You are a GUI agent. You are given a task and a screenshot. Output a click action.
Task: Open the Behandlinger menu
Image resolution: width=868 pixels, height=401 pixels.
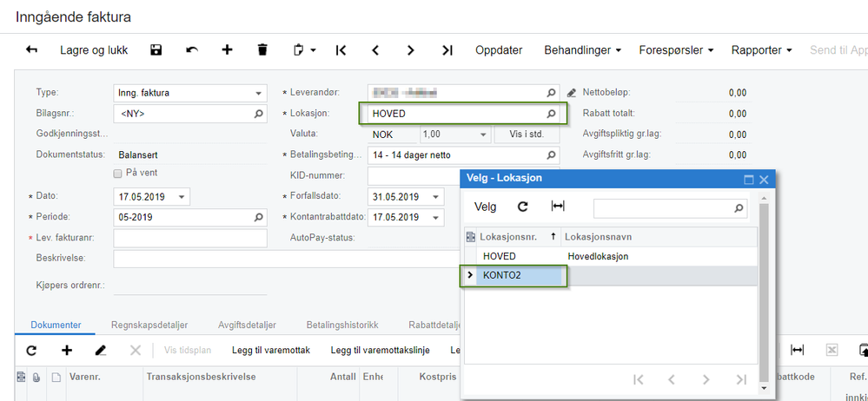[x=582, y=49]
